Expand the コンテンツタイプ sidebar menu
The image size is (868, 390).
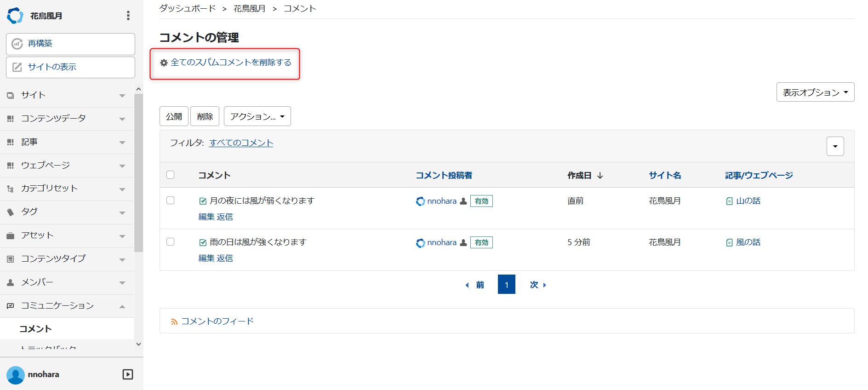click(122, 260)
